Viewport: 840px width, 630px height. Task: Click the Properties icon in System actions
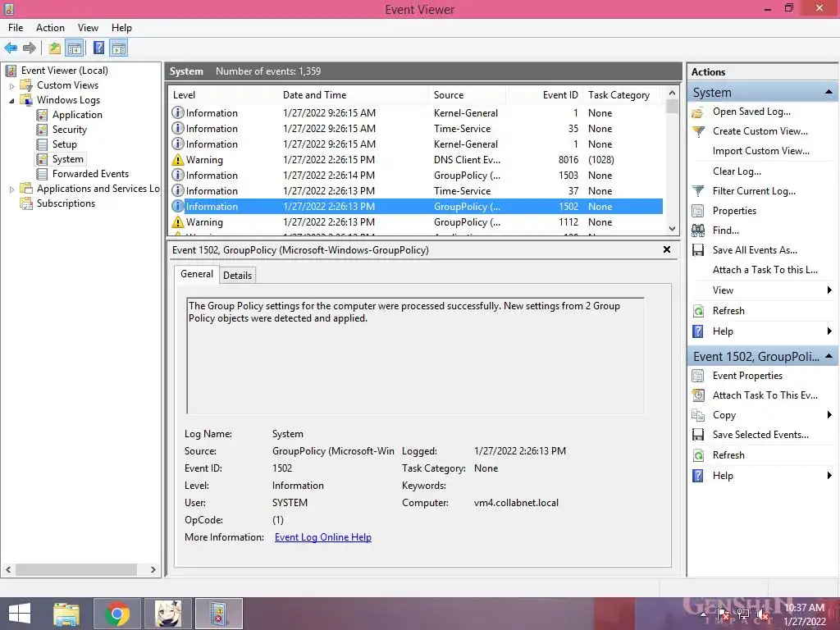pos(697,211)
